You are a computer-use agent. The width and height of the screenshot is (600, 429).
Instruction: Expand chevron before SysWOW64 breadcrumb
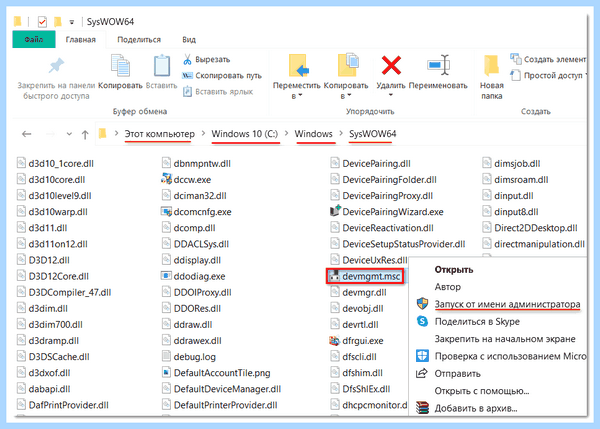(x=341, y=134)
